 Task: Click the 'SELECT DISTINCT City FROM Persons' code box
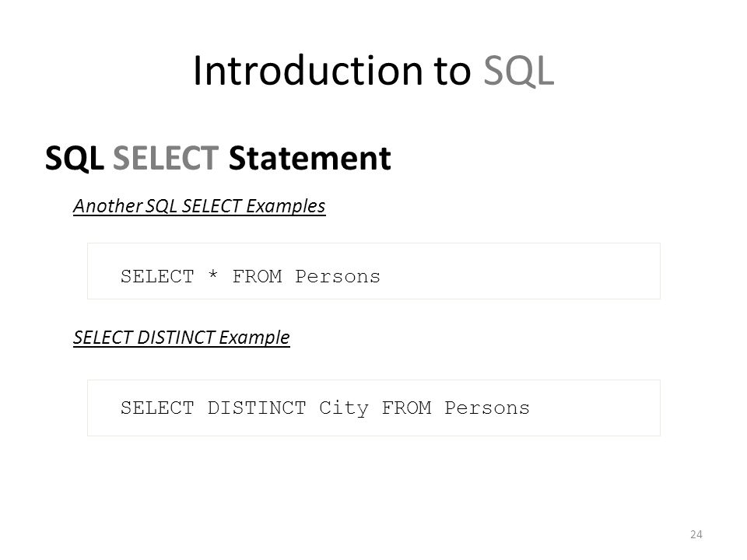[373, 408]
